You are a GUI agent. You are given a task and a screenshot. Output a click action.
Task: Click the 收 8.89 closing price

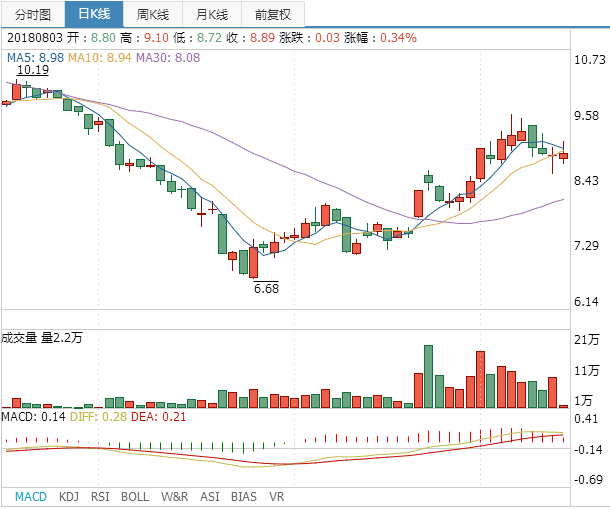tap(251, 38)
